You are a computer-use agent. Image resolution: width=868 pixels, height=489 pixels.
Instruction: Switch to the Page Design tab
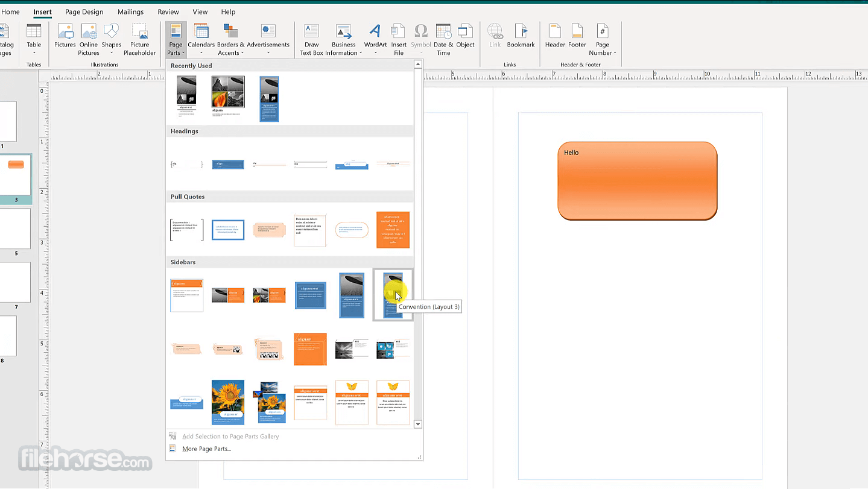[x=84, y=11]
